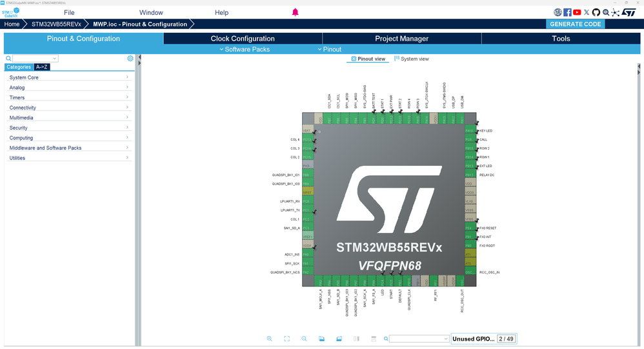Click the NRST pin on the chip
Image resolution: width=644 pixels, height=349 pixels.
tap(308, 193)
